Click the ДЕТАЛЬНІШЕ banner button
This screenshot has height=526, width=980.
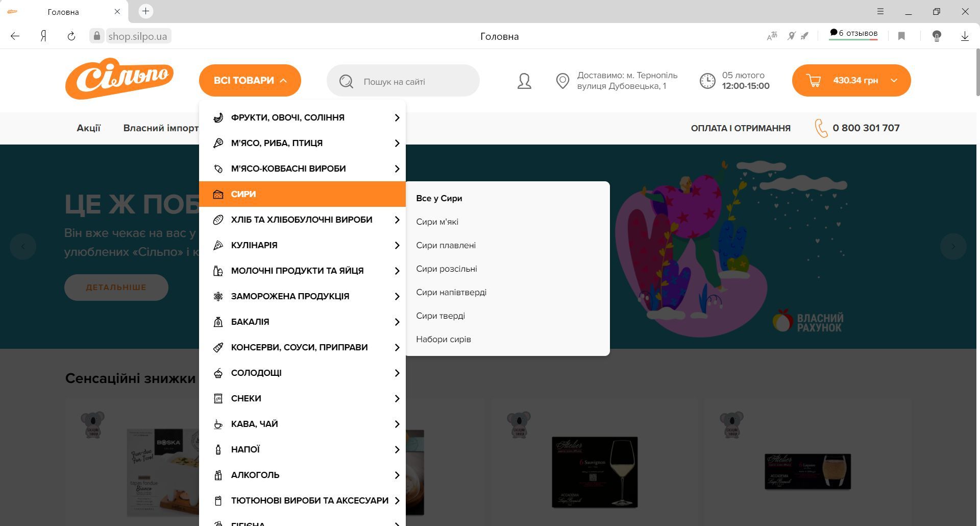tap(116, 288)
